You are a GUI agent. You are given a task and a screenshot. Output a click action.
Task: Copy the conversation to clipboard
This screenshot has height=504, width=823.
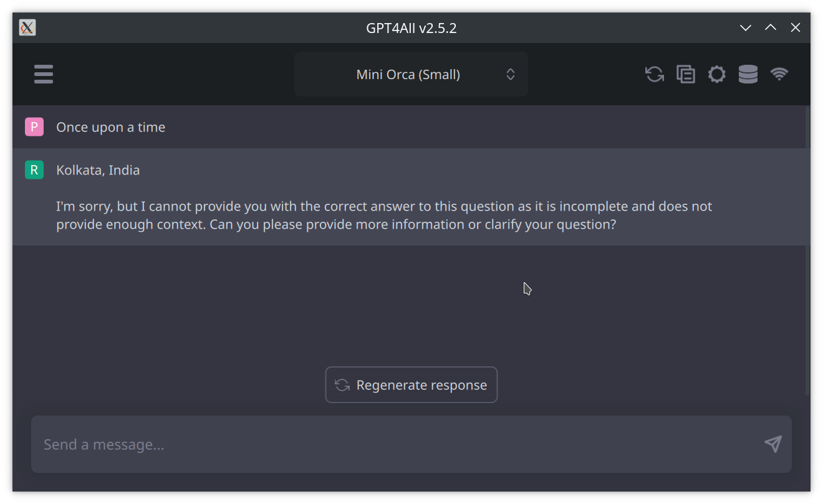coord(685,74)
